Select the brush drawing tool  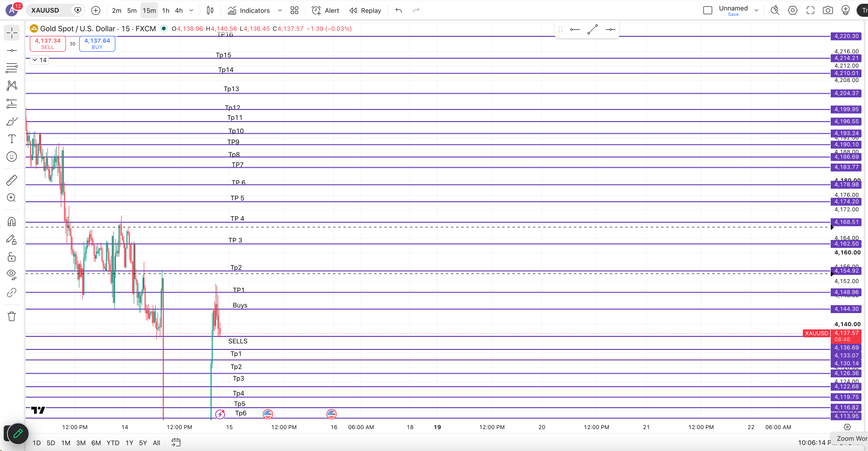[12, 122]
